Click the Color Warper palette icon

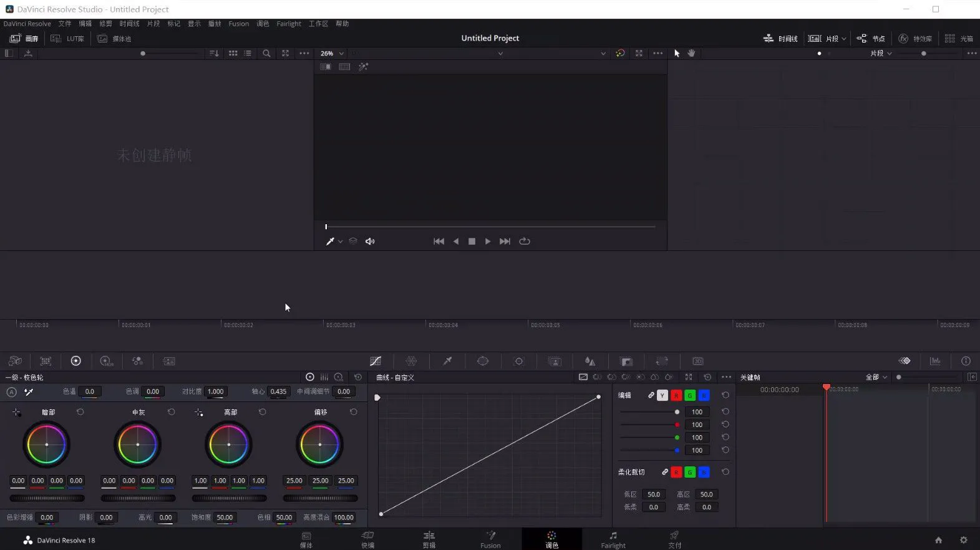(x=411, y=361)
